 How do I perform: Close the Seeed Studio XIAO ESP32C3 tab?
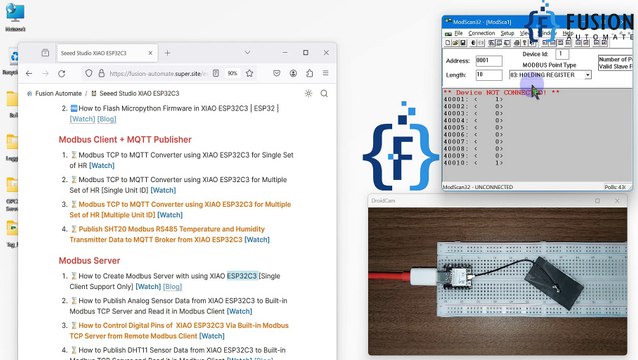point(150,53)
